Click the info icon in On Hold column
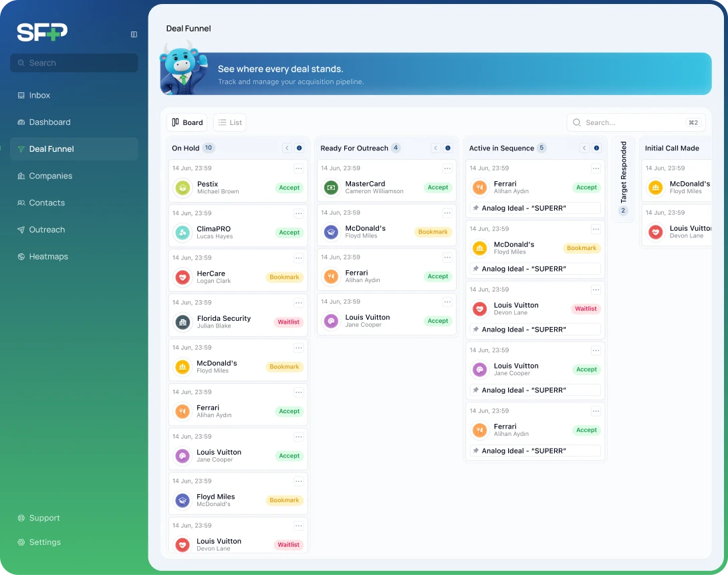Viewport: 728px width, 575px height. pos(299,148)
